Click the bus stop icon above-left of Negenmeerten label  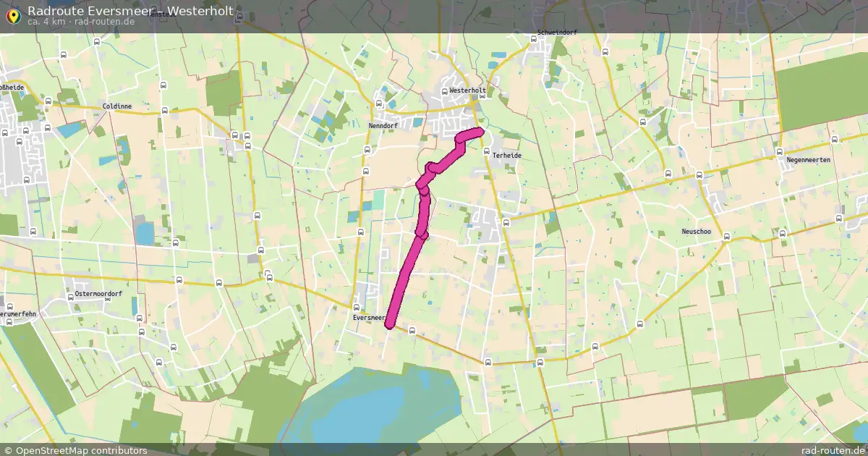pos(779,151)
